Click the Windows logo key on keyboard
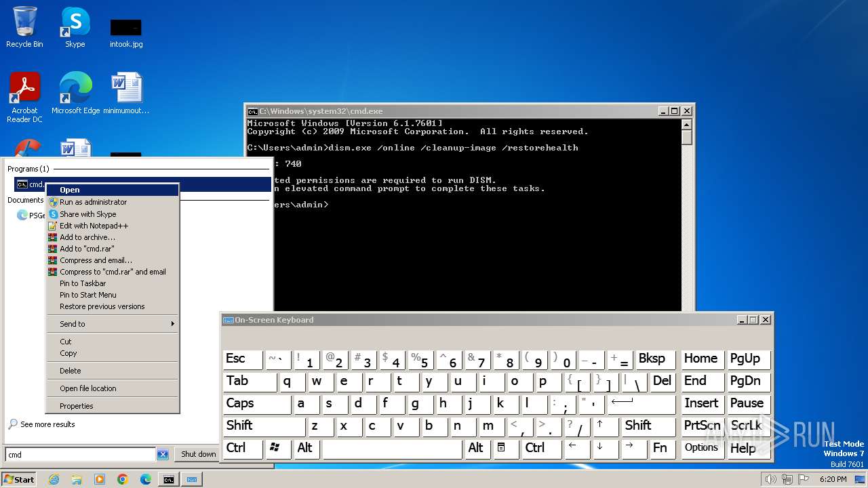This screenshot has height=488, width=868. pyautogui.click(x=277, y=449)
